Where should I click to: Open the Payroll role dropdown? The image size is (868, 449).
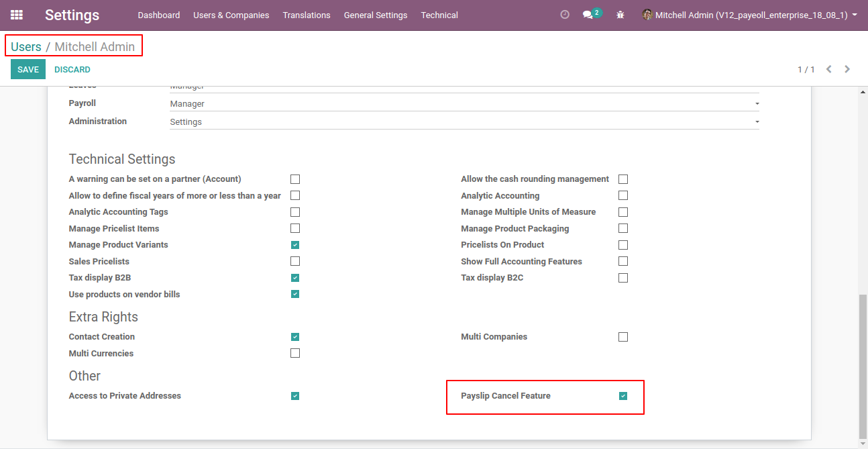[464, 104]
